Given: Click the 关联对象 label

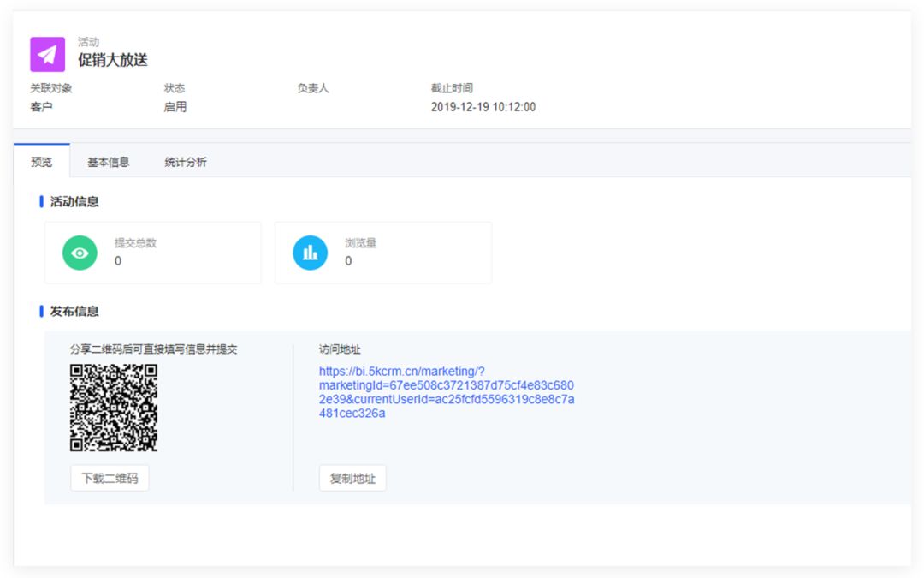Looking at the screenshot, I should 51,88.
